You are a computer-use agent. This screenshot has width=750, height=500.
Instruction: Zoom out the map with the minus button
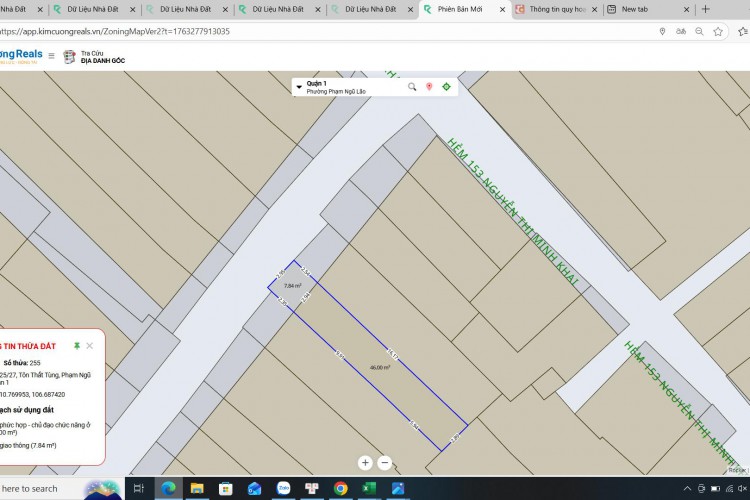(x=385, y=463)
